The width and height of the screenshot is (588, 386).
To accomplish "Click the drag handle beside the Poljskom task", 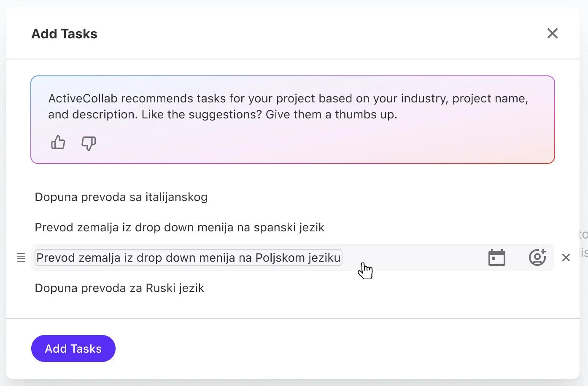I will point(21,257).
